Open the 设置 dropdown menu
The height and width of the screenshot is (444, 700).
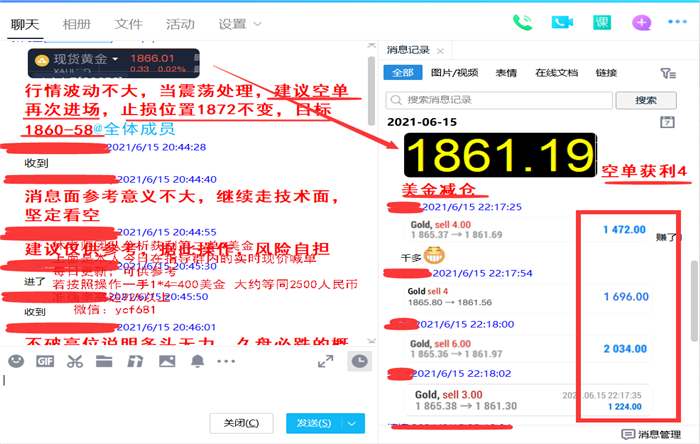tap(240, 24)
